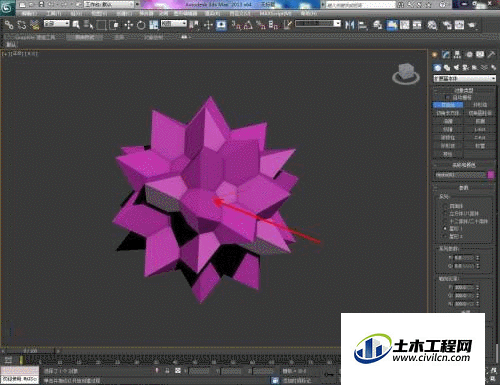Click the object color swatch

click(491, 175)
